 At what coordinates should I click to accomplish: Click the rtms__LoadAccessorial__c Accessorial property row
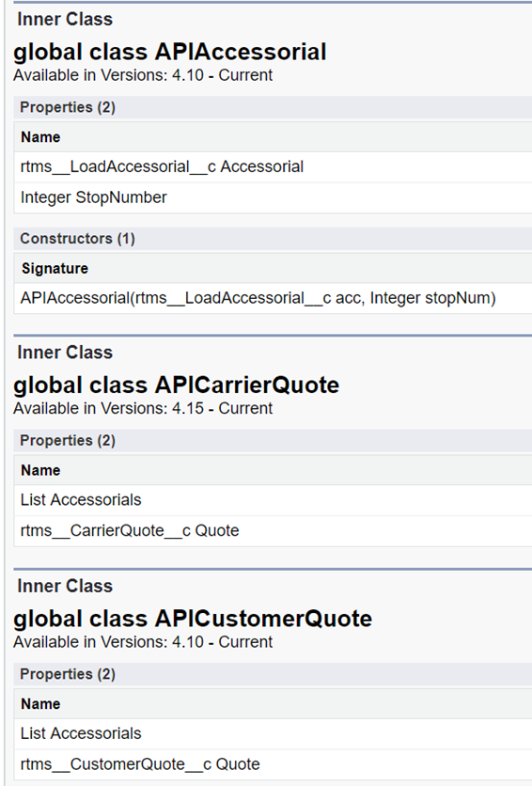point(273,167)
